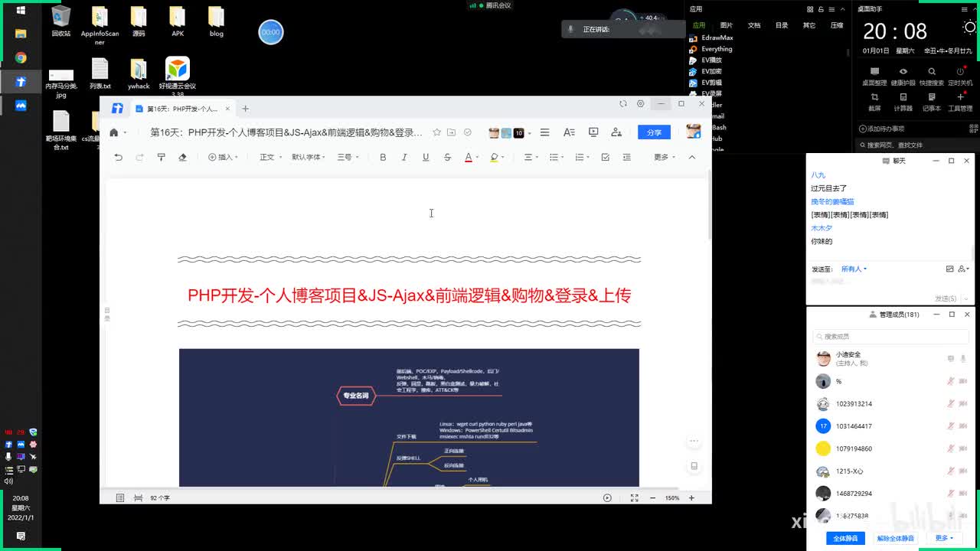Open document window settings gear
The height and width of the screenshot is (551, 980).
pyautogui.click(x=641, y=104)
